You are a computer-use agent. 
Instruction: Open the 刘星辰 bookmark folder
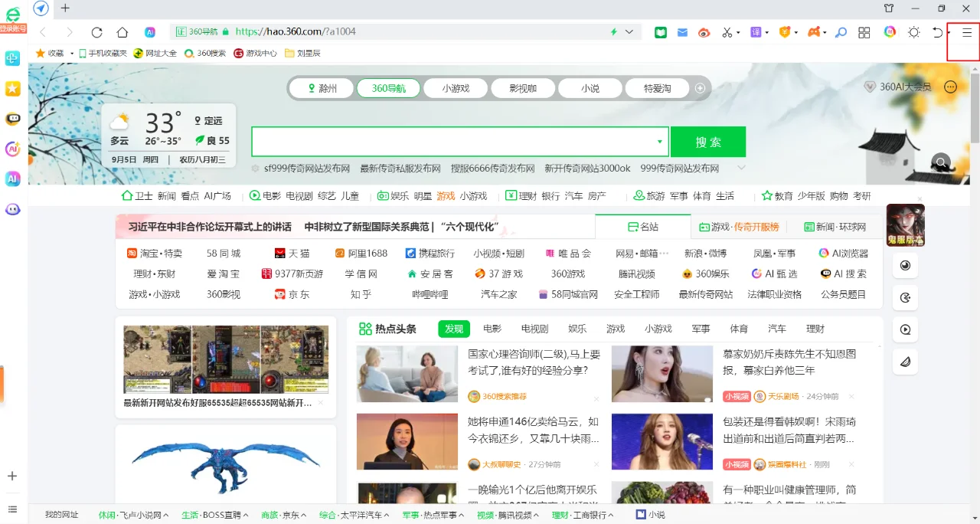coord(302,54)
